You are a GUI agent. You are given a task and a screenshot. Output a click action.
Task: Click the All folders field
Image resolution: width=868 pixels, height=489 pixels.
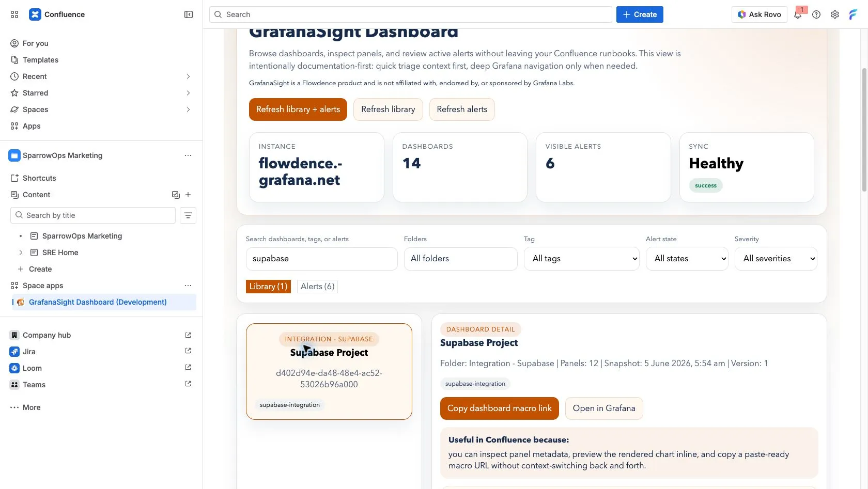(461, 259)
